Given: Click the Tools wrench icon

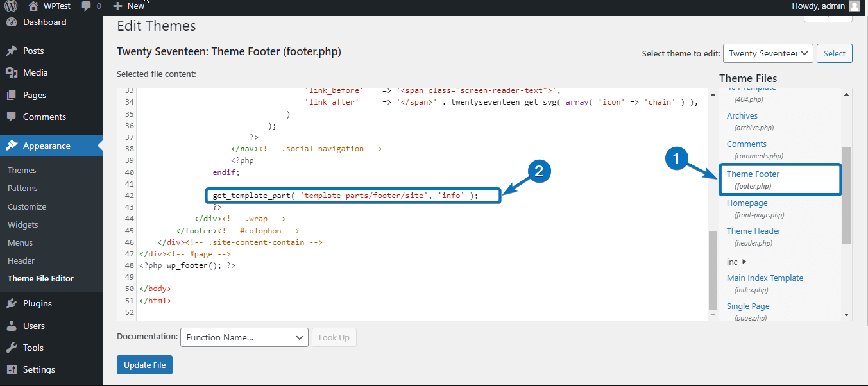Looking at the screenshot, I should click(x=12, y=348).
